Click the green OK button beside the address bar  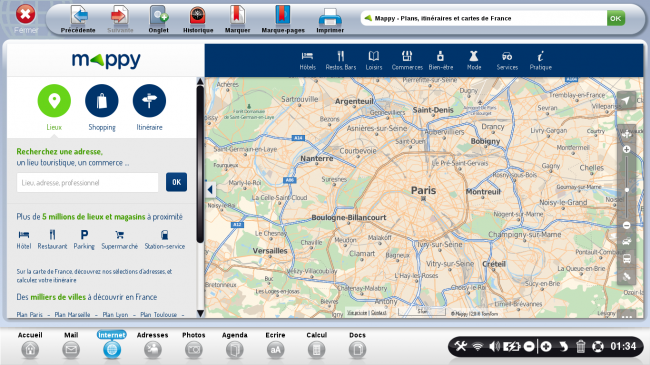click(616, 18)
